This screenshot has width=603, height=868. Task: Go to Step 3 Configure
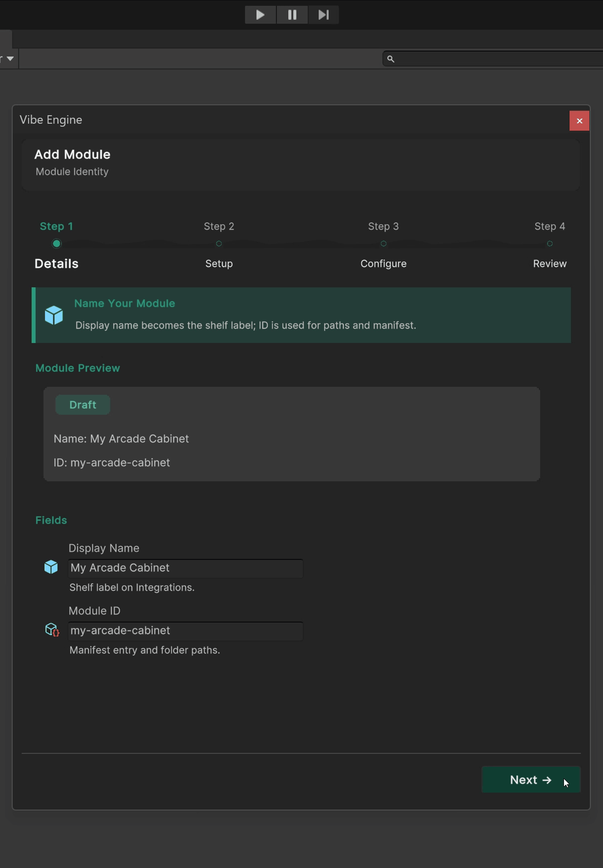pos(384,245)
